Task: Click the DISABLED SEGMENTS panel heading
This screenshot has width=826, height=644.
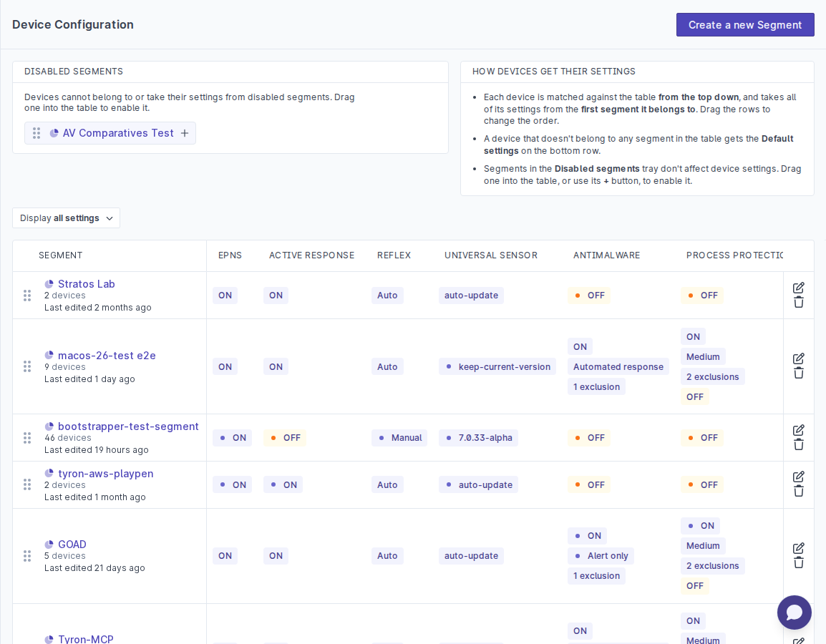Action: click(74, 72)
